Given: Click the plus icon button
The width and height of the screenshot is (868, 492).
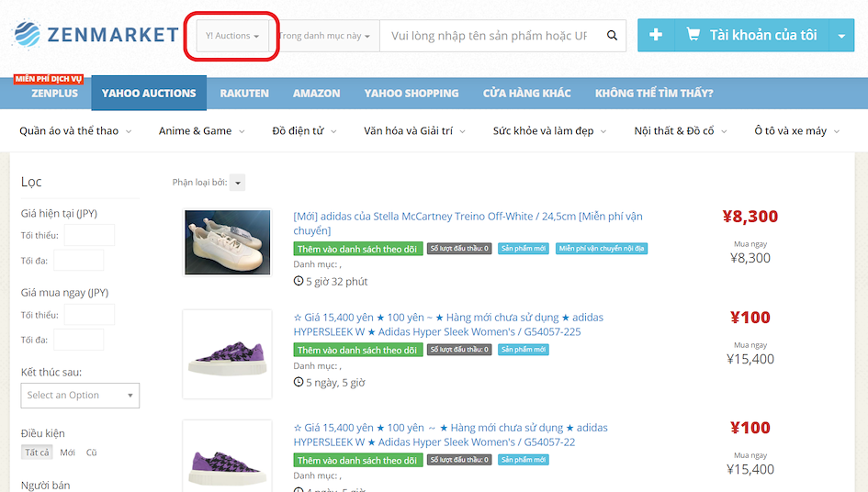Looking at the screenshot, I should [656, 35].
